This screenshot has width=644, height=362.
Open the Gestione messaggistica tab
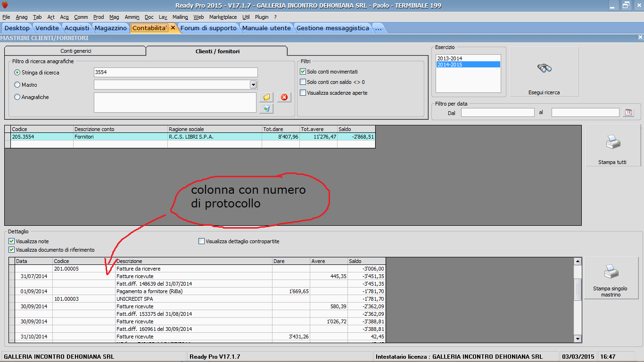pos(333,28)
